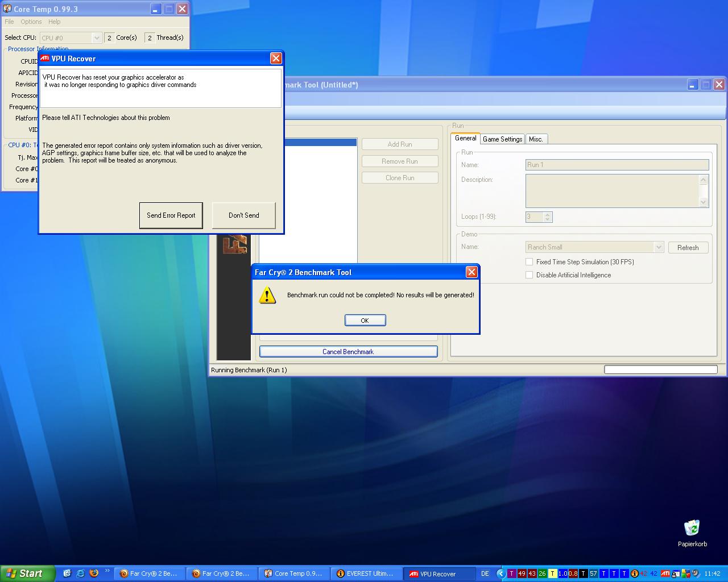Switch to Core Temp taskbar button

pos(295,573)
